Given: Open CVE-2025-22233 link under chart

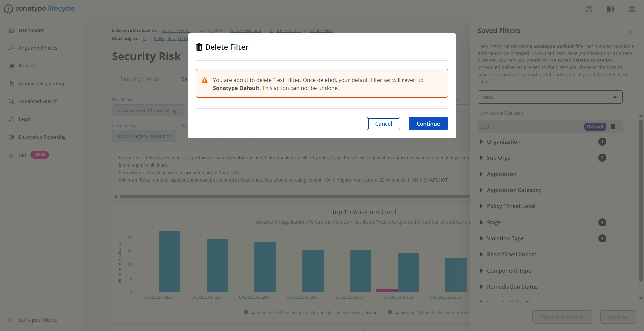Looking at the screenshot, I should 445,297.
